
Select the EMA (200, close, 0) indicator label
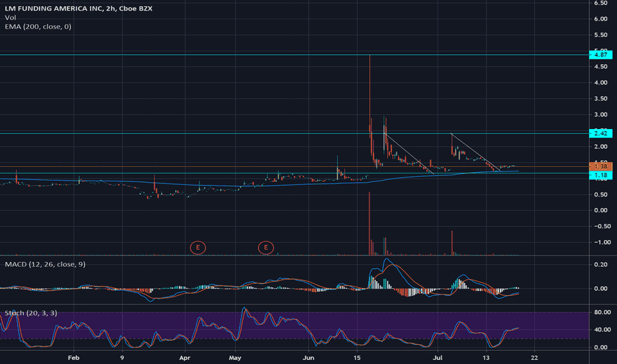pyautogui.click(x=38, y=26)
